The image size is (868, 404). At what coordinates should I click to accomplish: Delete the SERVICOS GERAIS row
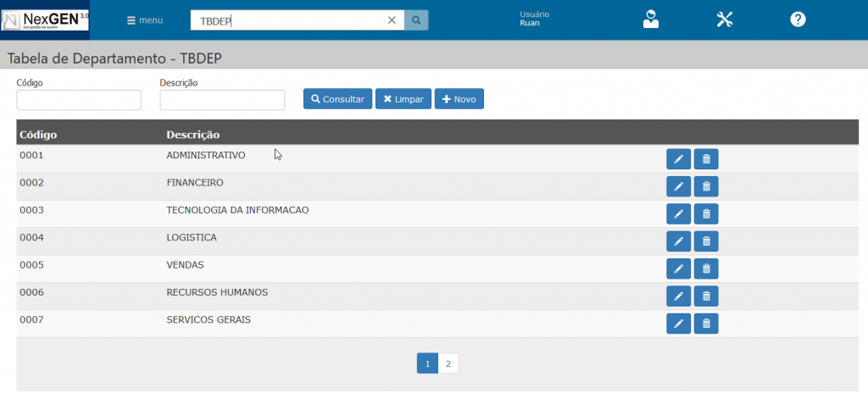tap(706, 324)
